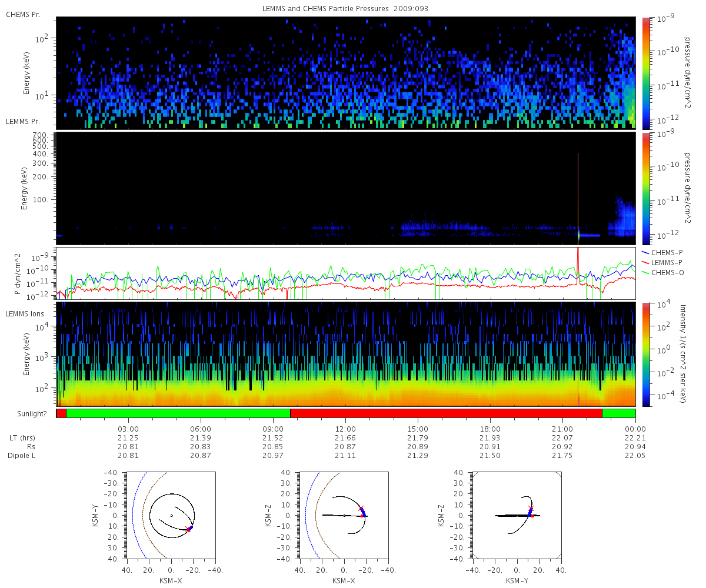Viewport: 706px width, 588px height.
Task: Click the CHEMS Pr. panel label
Action: coord(23,14)
